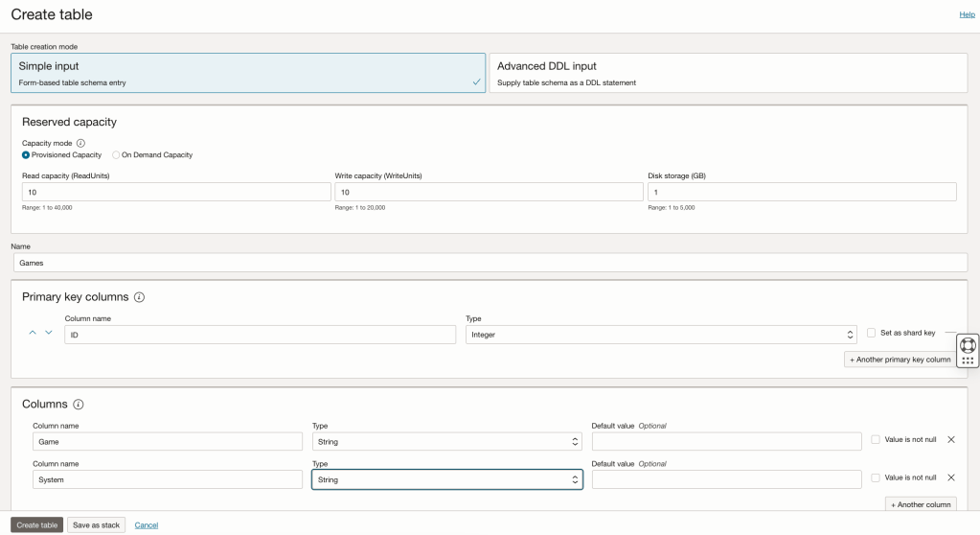This screenshot has width=980, height=535.
Task: Click the Columns section info icon
Action: tap(79, 405)
